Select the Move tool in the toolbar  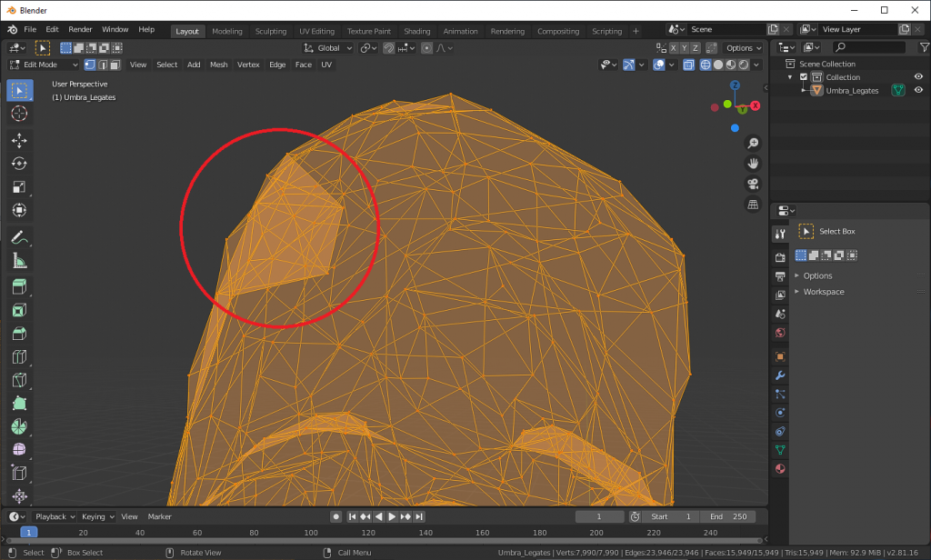(x=19, y=139)
